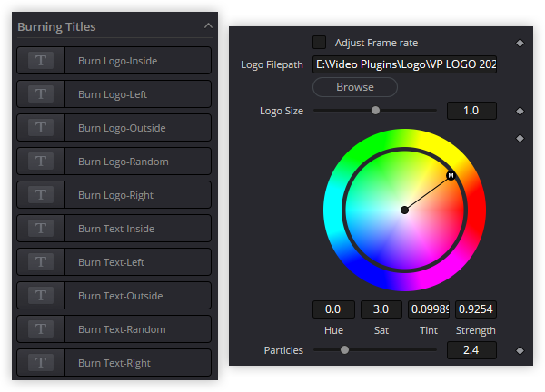
Task: Click the outer hue ring's red area
Action: pos(476,210)
